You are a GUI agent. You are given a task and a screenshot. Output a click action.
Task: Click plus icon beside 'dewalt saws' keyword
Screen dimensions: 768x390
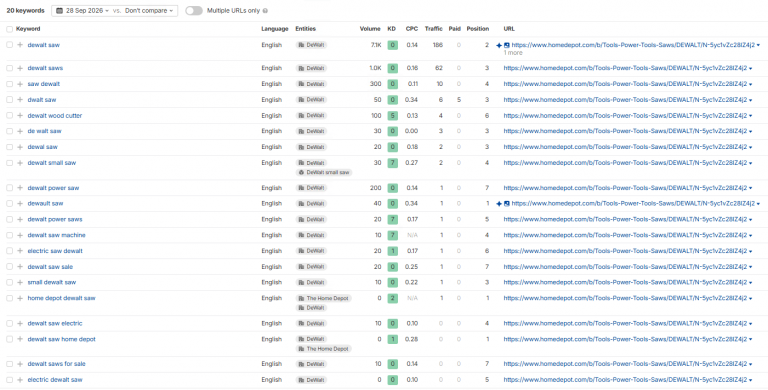20,68
